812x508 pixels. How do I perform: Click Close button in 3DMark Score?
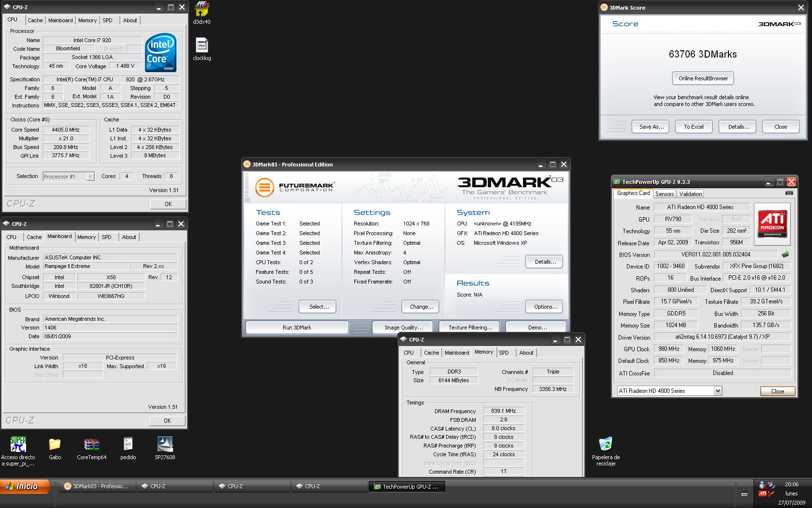pos(781,127)
